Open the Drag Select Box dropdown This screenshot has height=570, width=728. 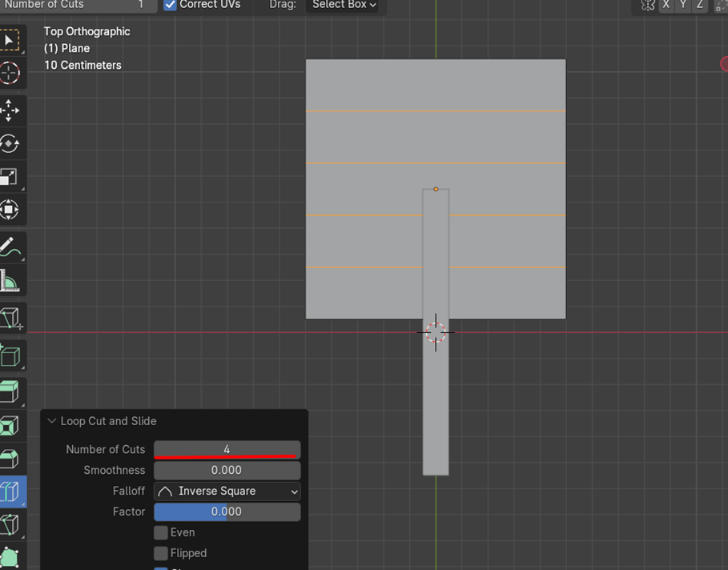(344, 5)
